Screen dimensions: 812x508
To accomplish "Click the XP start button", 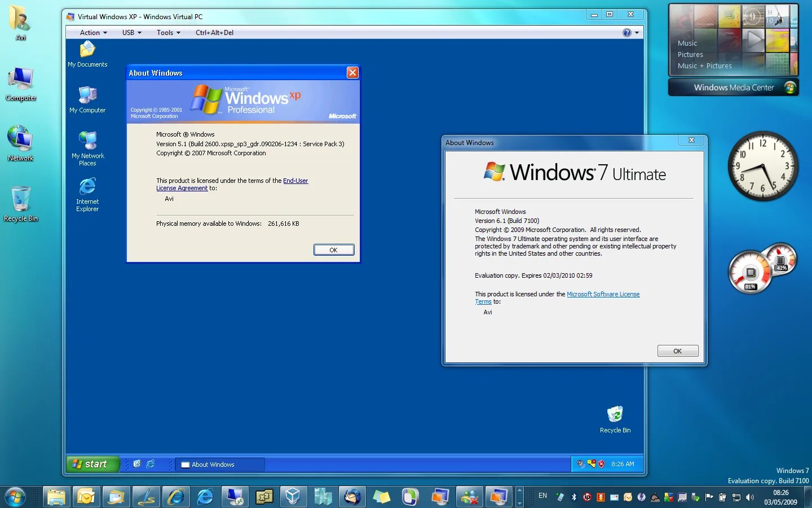I will click(x=93, y=464).
